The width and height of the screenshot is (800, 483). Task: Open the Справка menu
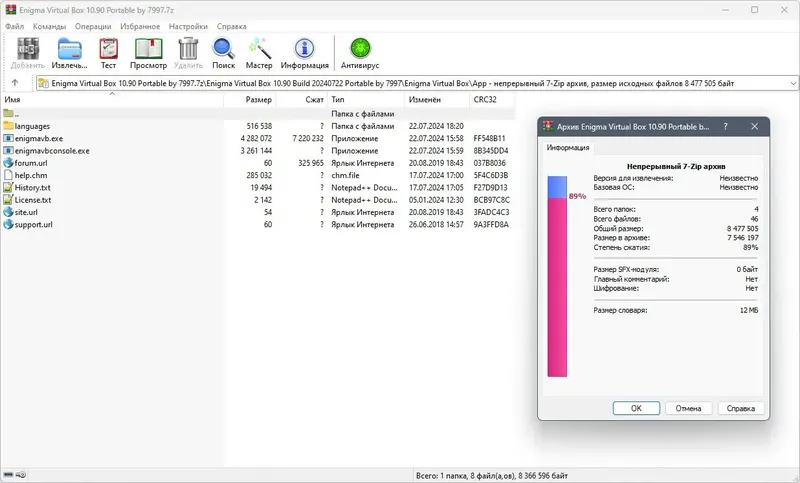[x=232, y=26]
